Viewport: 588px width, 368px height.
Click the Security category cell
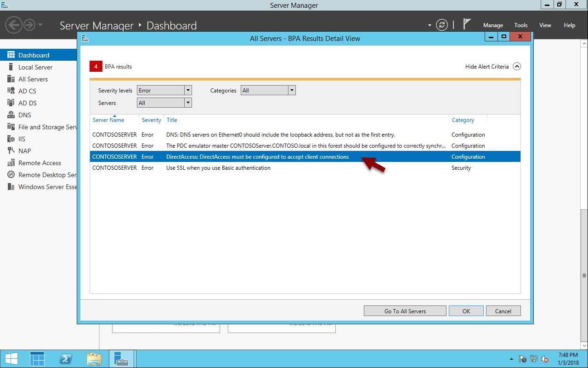[x=461, y=168]
